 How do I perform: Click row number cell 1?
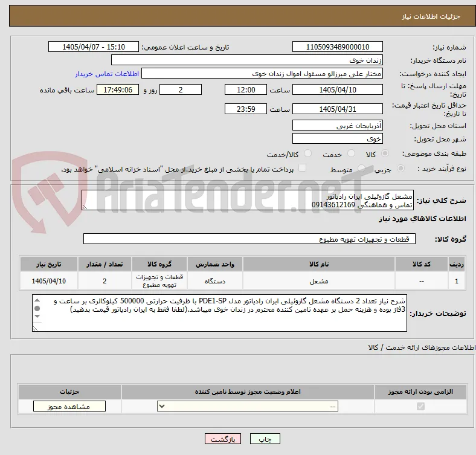tap(457, 281)
